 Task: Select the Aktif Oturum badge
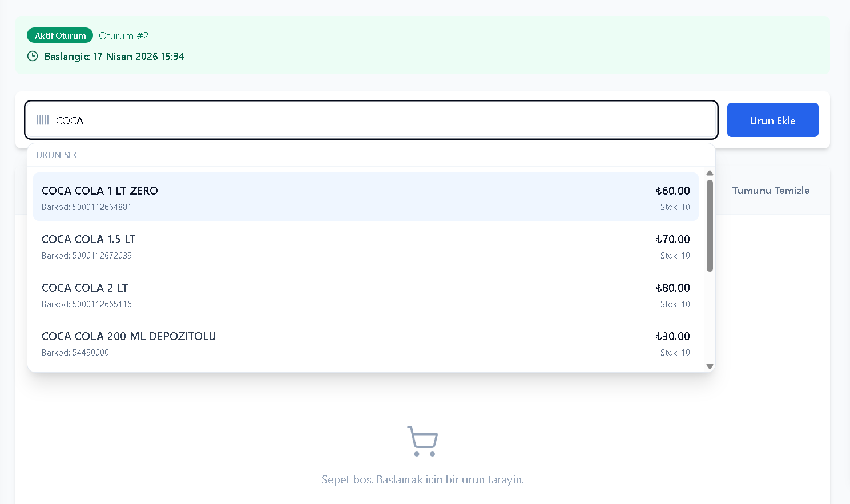[x=60, y=35]
